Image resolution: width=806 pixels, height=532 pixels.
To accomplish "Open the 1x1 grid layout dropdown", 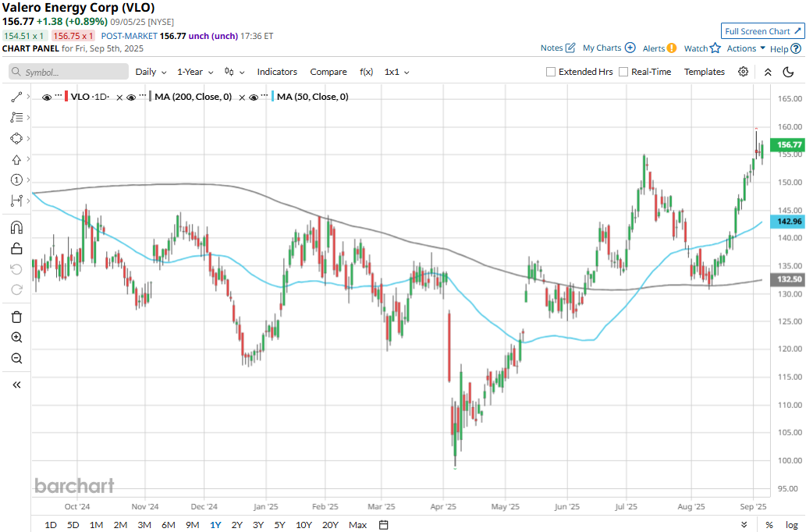I will [397, 72].
